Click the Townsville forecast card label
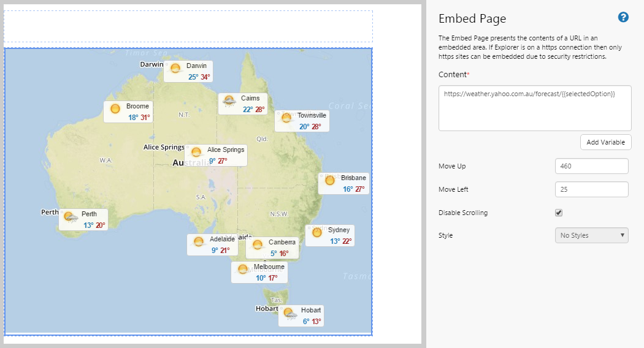Screen dimensions: 644x348 click(312, 115)
